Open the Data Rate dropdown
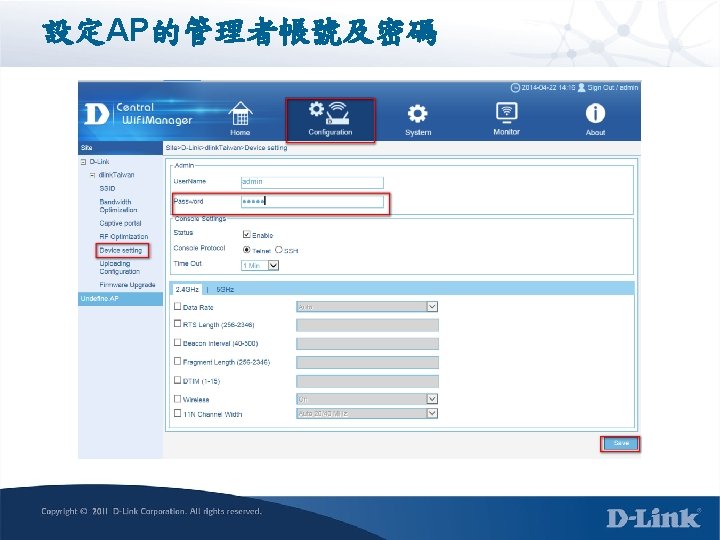The height and width of the screenshot is (540, 720). 367,306
